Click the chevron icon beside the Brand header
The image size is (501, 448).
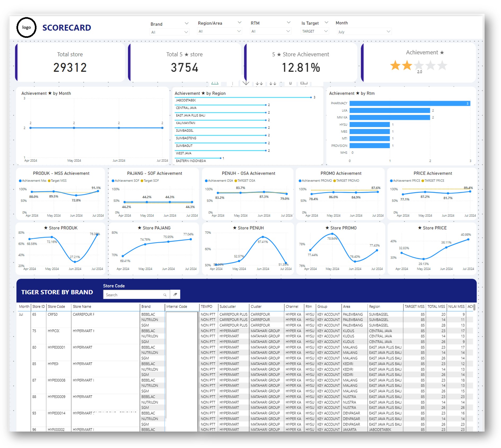[x=187, y=24]
